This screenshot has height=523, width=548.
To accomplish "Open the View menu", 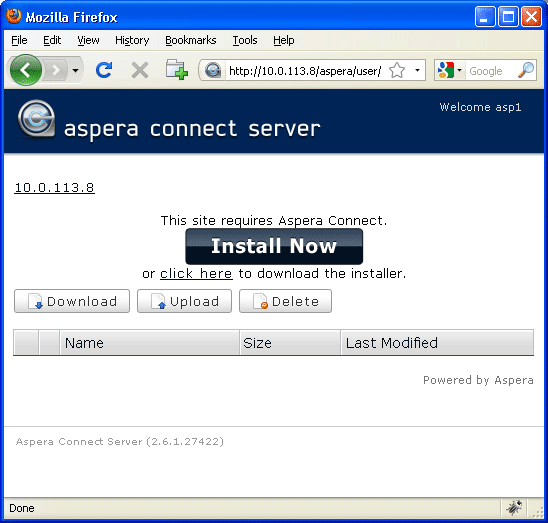I will (88, 40).
